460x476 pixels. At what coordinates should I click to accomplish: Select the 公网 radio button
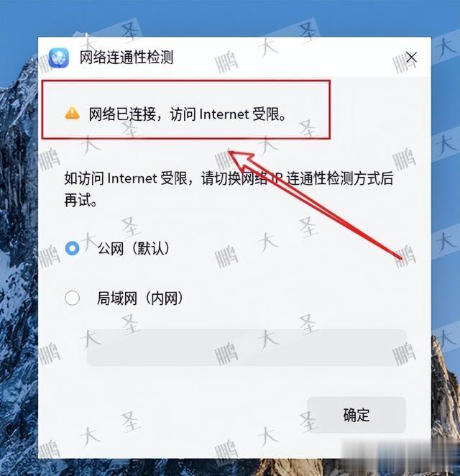pyautogui.click(x=72, y=248)
